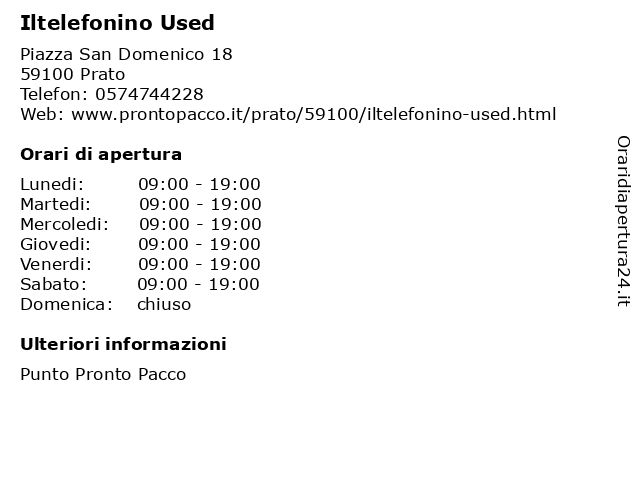
Task: Select the Lunedi day label
Action: [x=52, y=184]
